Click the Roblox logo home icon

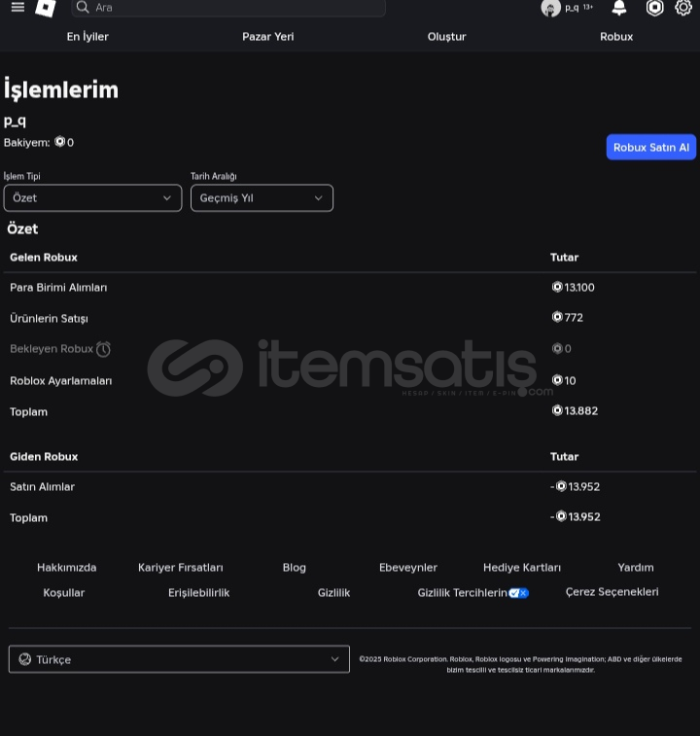tap(46, 8)
